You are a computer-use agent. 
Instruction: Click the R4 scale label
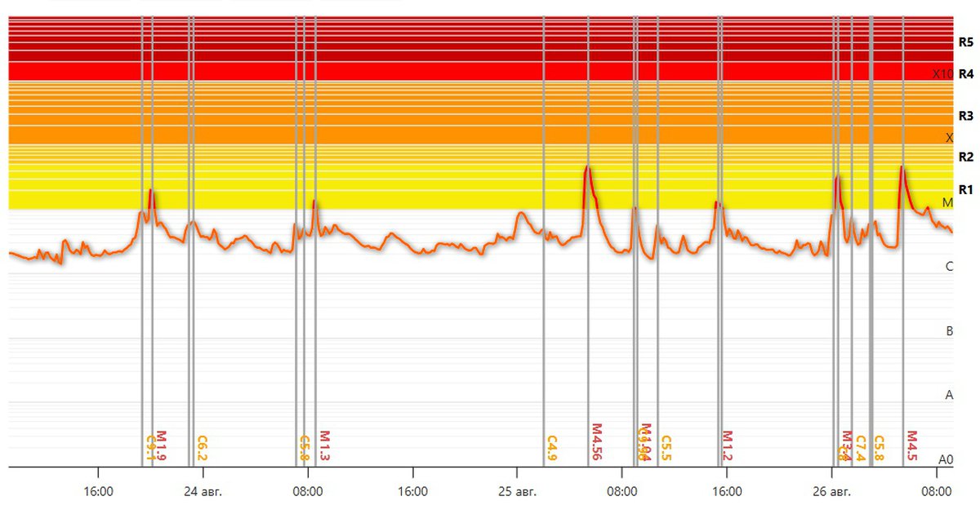point(966,74)
